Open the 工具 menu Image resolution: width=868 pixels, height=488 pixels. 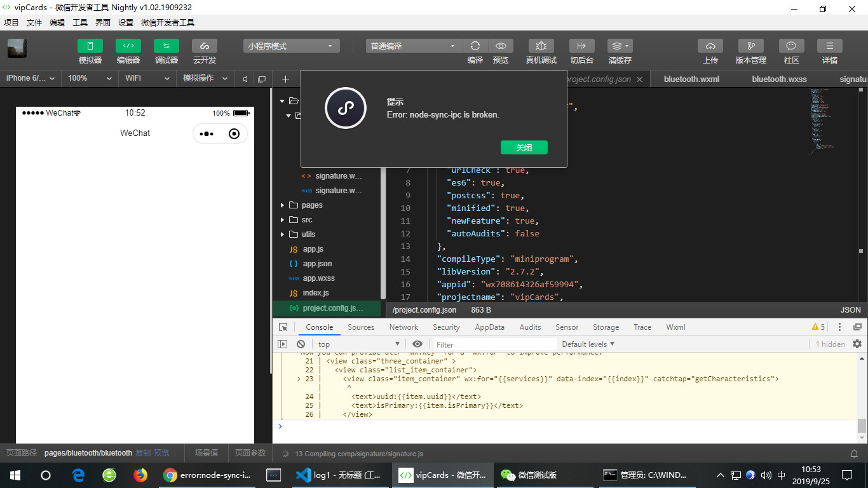click(x=80, y=22)
